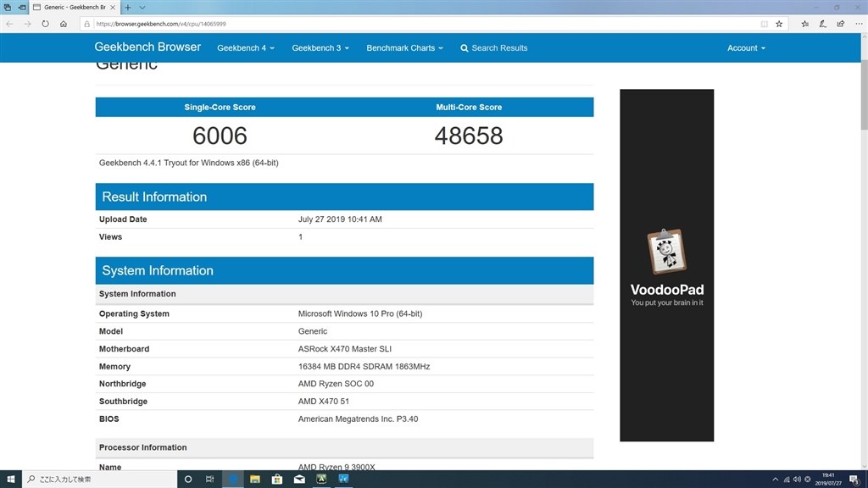The height and width of the screenshot is (488, 868).
Task: Open Edge settings and more menu
Action: pos(859,24)
